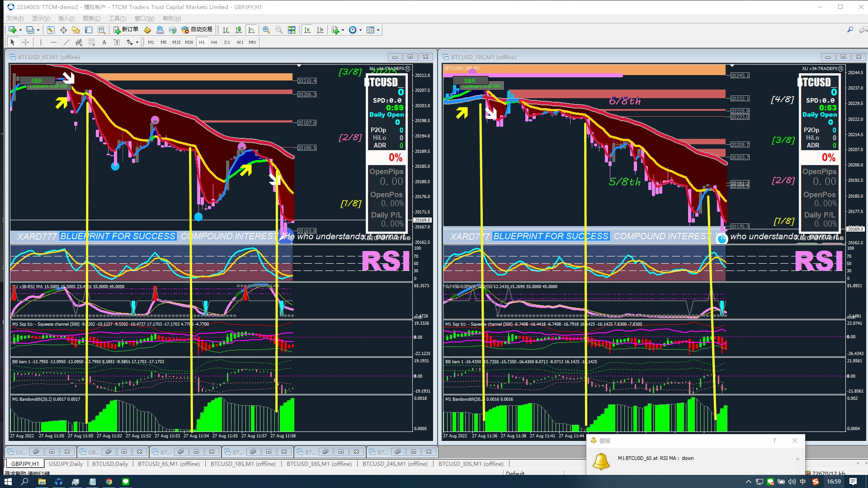The width and height of the screenshot is (868, 488).
Task: Switch to MN timeframe
Action: point(252,42)
